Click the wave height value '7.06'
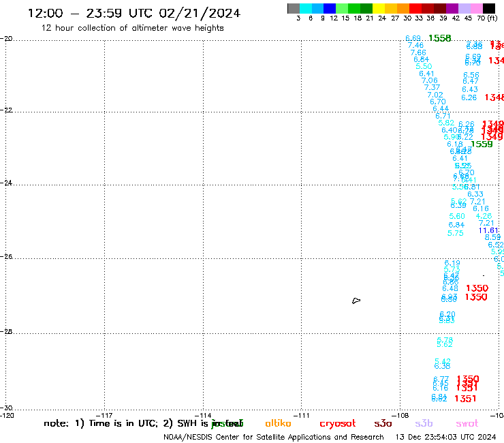Viewport: 504px width, 443px height. coord(430,80)
